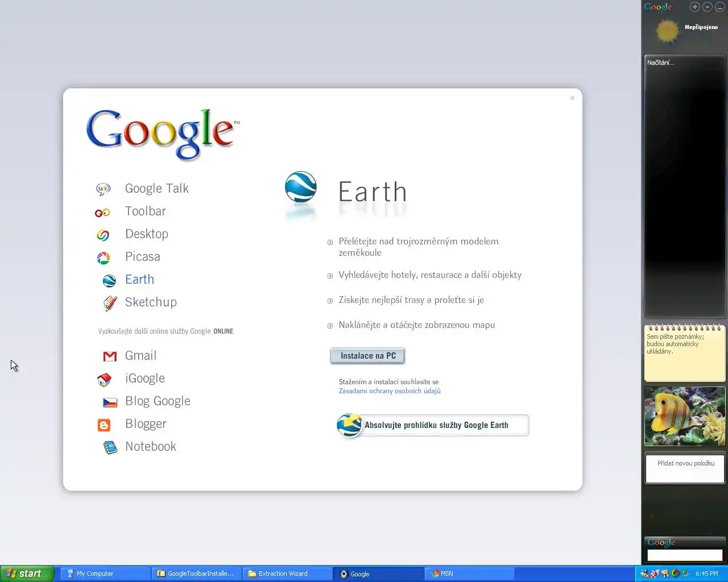Open Notebook link
Viewport: 728px width, 582px height.
151,447
